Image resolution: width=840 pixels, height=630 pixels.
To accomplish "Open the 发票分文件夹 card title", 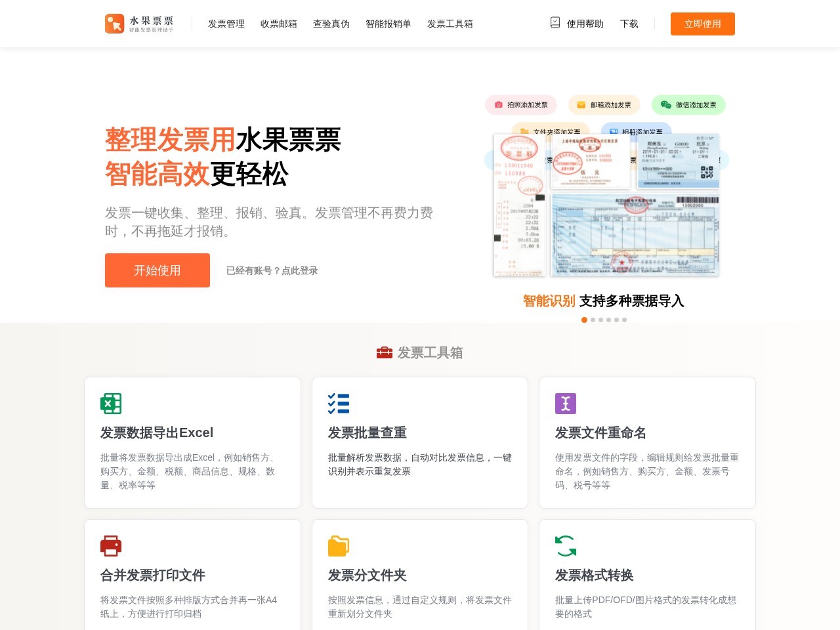I will [x=367, y=576].
